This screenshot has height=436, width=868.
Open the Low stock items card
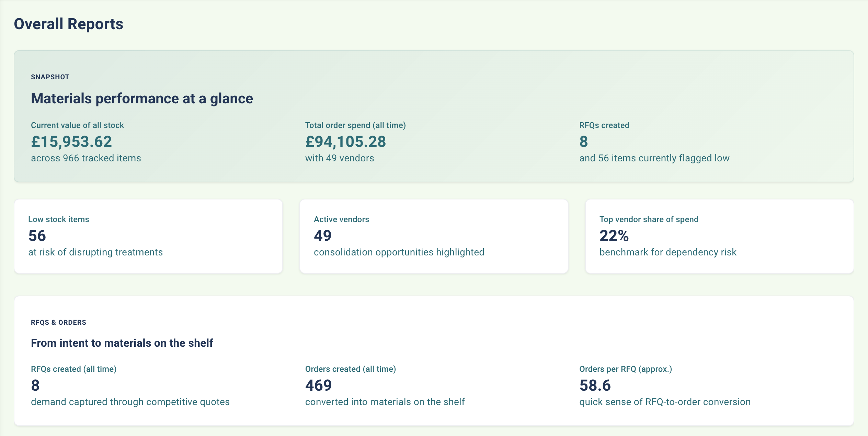59,219
